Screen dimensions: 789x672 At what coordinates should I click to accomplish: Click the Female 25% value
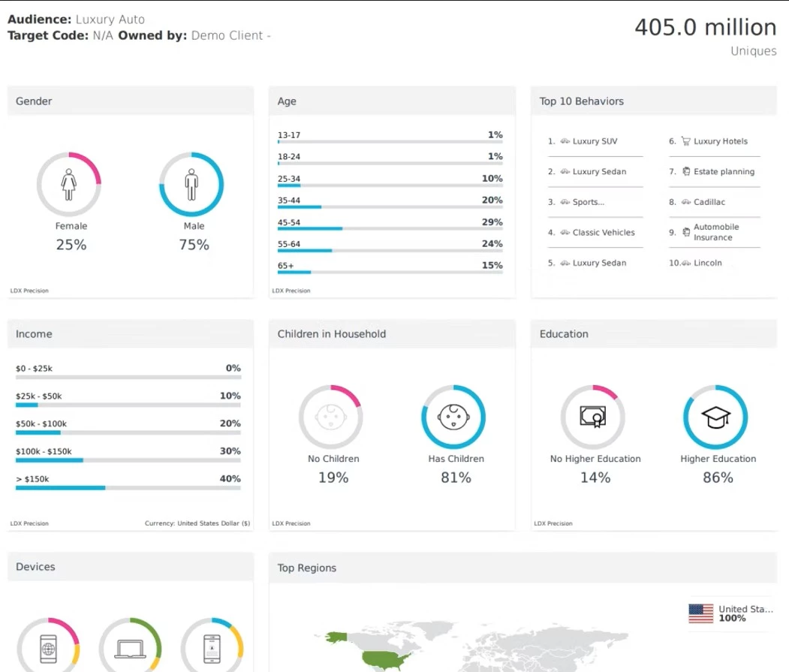71,245
